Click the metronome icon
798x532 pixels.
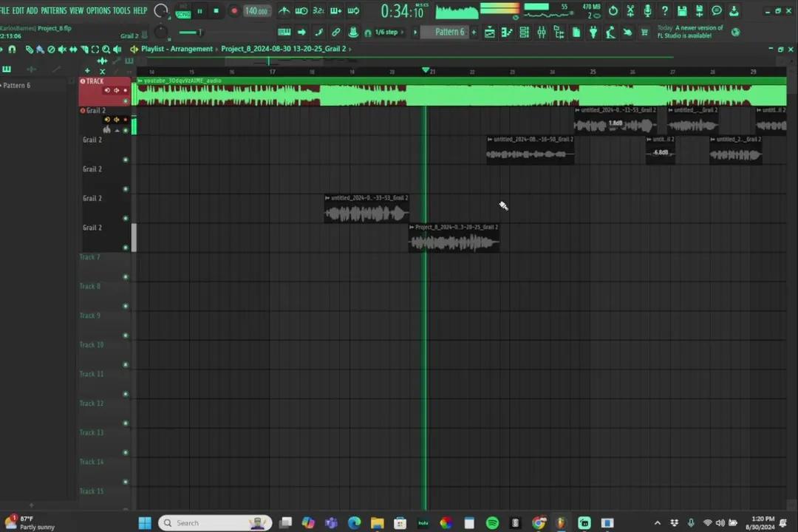tap(284, 11)
